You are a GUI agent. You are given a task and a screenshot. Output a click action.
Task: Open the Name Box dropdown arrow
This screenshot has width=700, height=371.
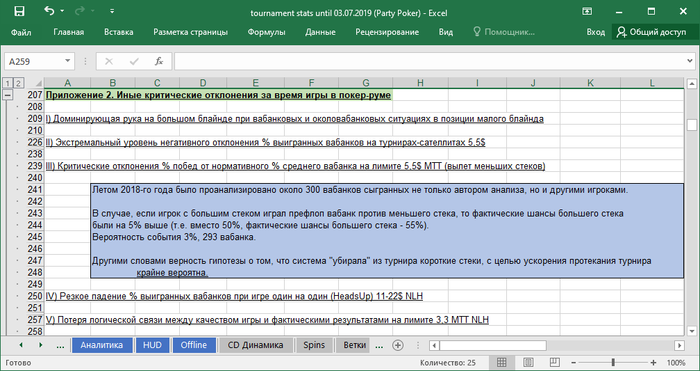pos(68,62)
